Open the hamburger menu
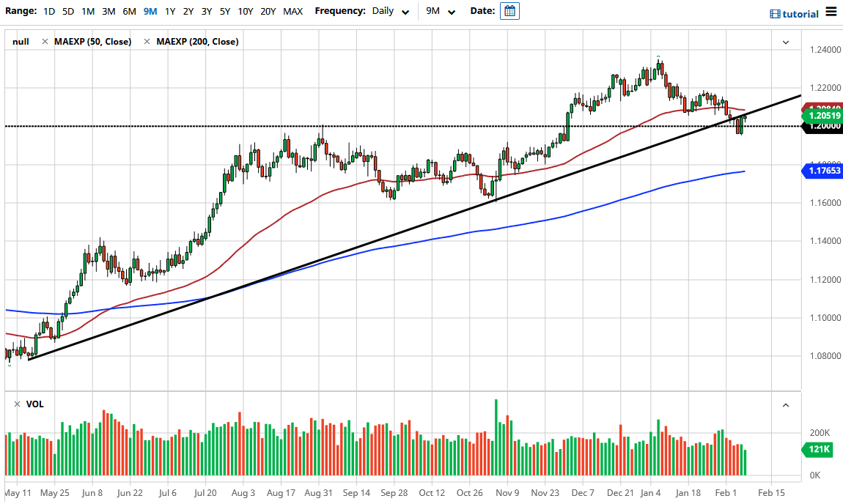 [x=832, y=11]
